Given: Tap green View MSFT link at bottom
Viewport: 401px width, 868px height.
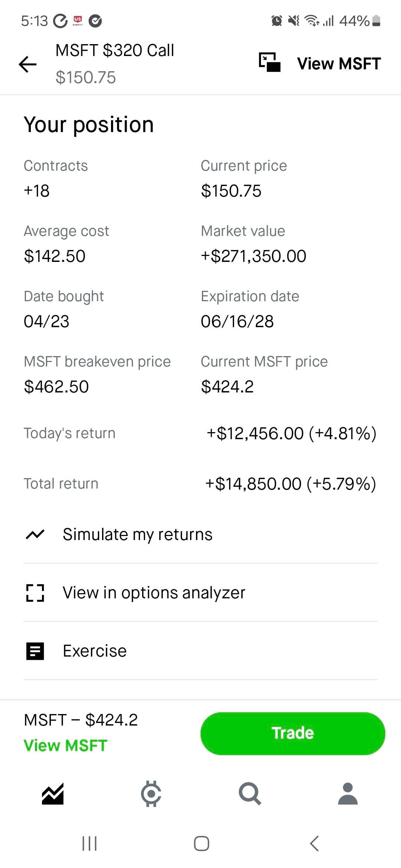Looking at the screenshot, I should point(65,746).
